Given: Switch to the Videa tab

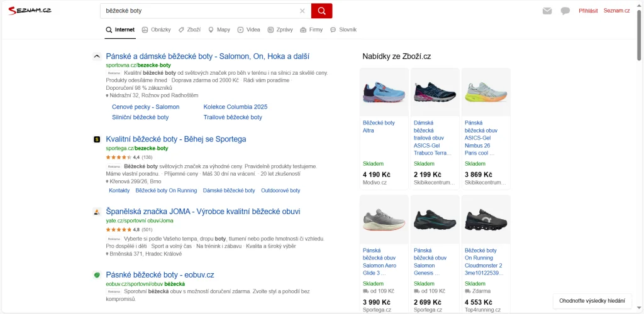Looking at the screenshot, I should tap(249, 30).
